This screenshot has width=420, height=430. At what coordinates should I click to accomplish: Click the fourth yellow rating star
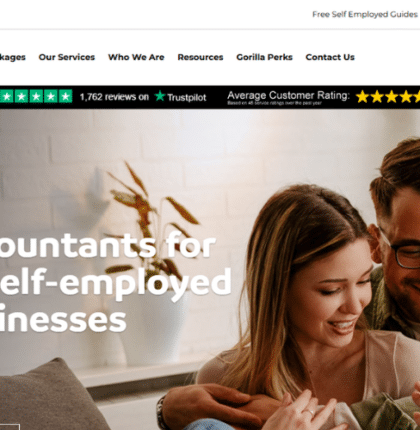click(406, 97)
